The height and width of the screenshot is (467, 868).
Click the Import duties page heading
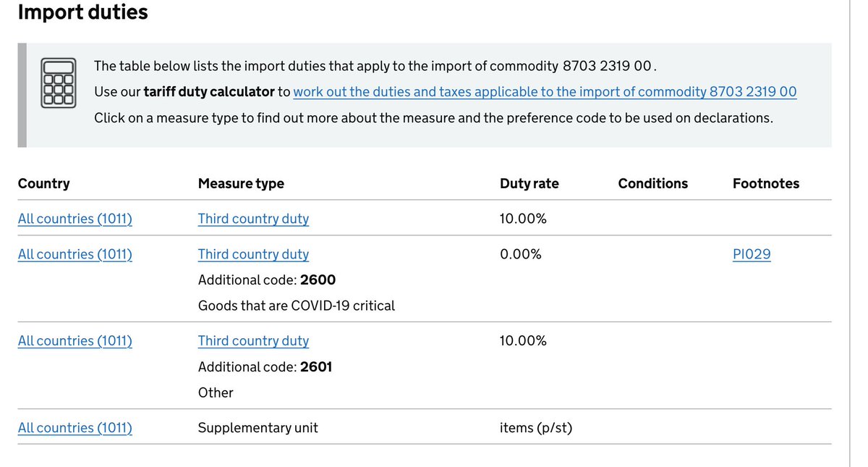click(82, 12)
